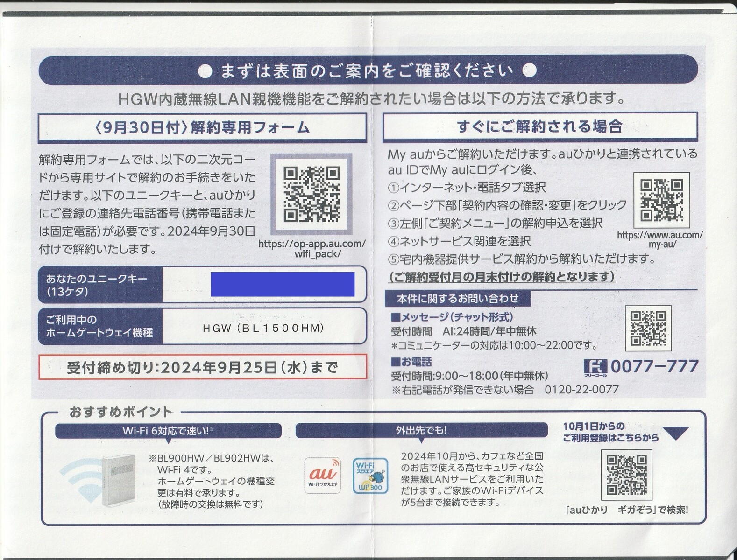Click the free call logo beside 0077-777
Screen dimensions: 737x560
pyautogui.click(x=595, y=368)
